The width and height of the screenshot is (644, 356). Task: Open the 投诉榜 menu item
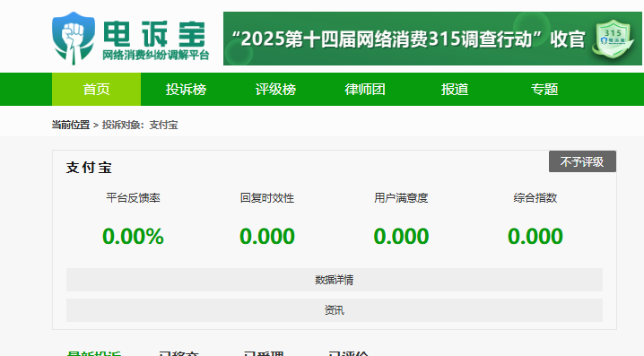click(x=186, y=89)
